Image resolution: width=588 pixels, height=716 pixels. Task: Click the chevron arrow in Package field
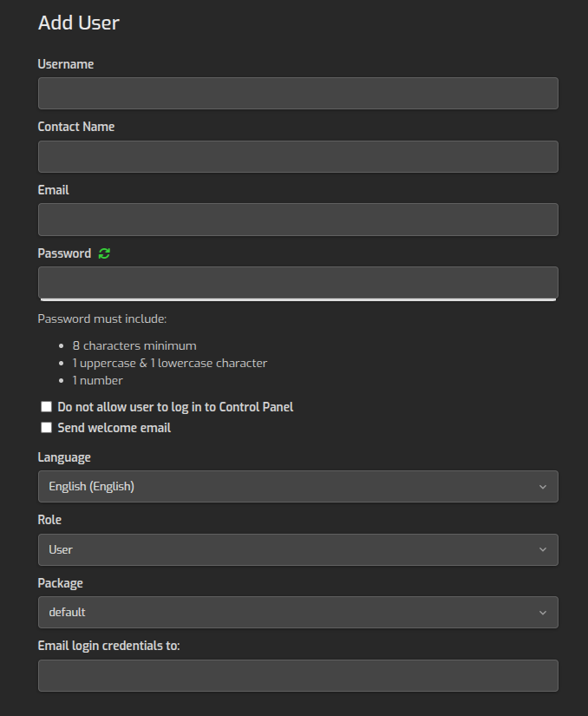tap(542, 613)
